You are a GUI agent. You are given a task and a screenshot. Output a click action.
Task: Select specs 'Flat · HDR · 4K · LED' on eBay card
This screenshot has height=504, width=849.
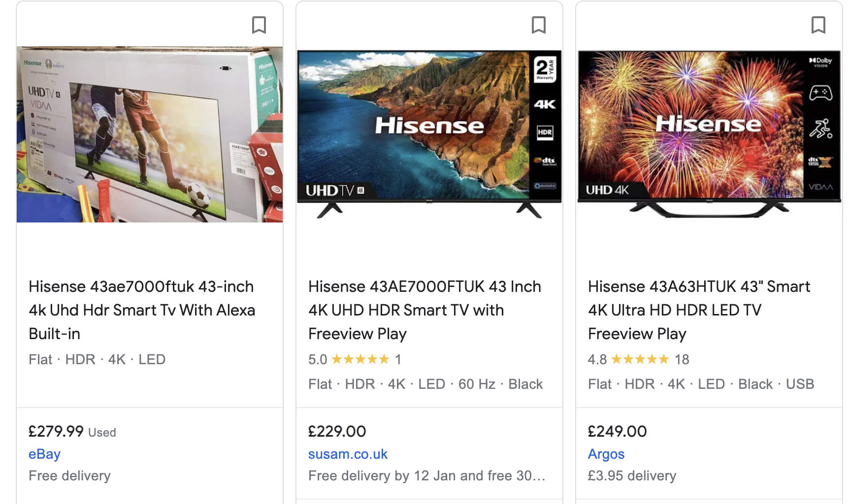coord(97,359)
